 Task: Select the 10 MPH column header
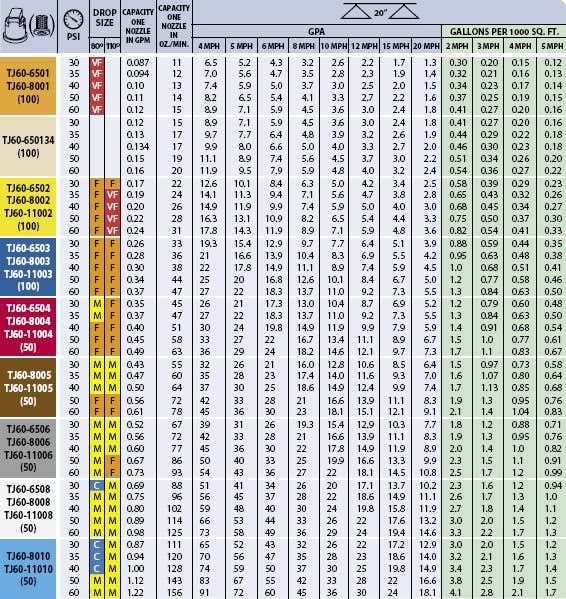pyautogui.click(x=334, y=46)
